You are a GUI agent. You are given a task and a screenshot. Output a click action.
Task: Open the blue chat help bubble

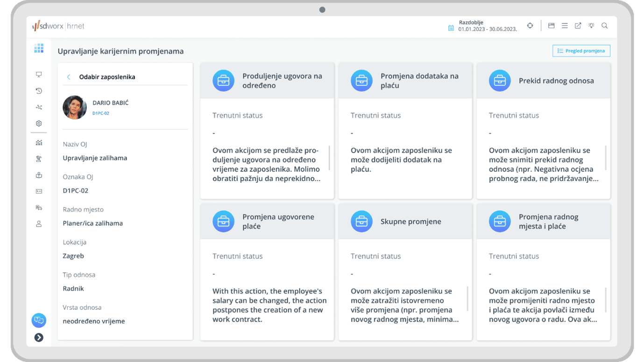point(39,320)
